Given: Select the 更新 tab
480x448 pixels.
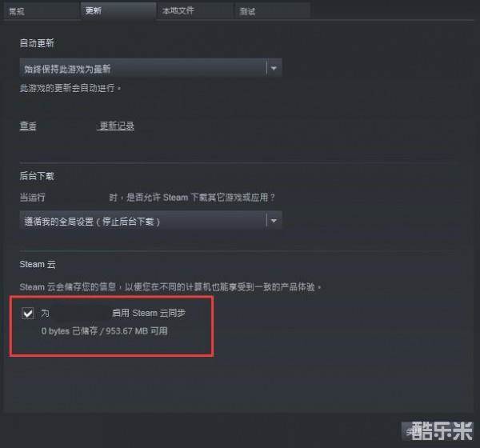Looking at the screenshot, I should point(118,10).
